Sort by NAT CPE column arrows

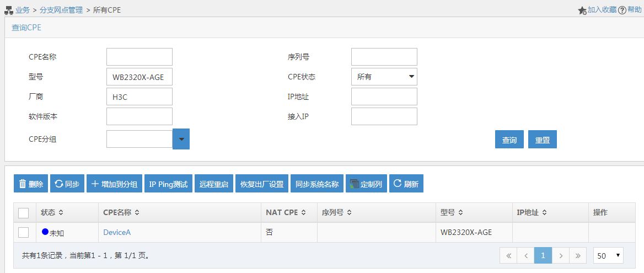[x=303, y=213]
